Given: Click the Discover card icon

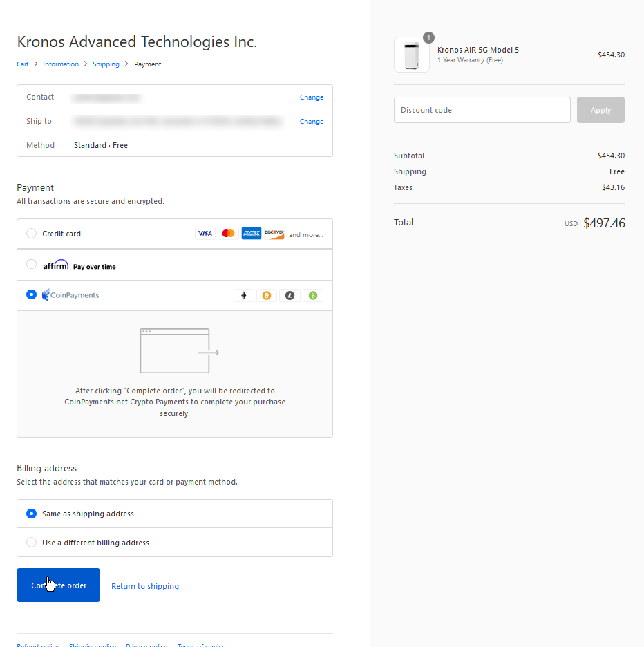Looking at the screenshot, I should coord(274,234).
